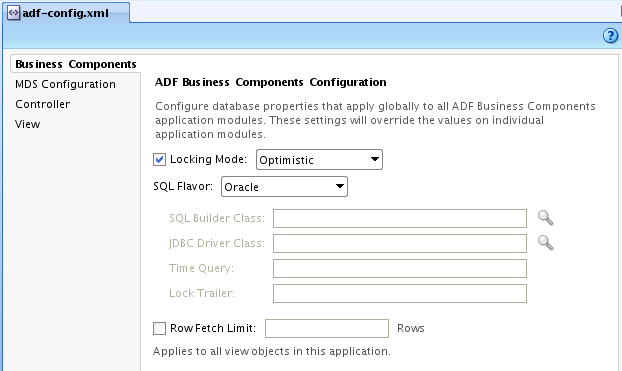This screenshot has width=622, height=371.
Task: Click the ADF Business Components Configuration heading
Action: (271, 82)
